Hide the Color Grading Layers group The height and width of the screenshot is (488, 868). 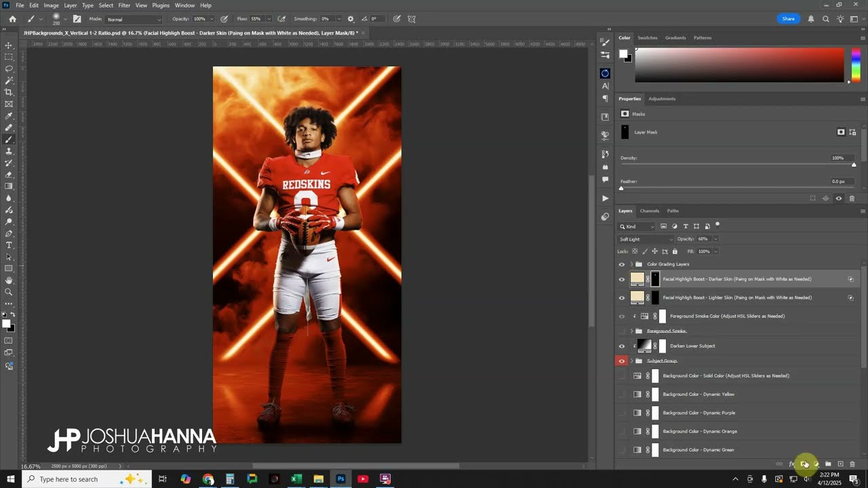click(x=622, y=264)
